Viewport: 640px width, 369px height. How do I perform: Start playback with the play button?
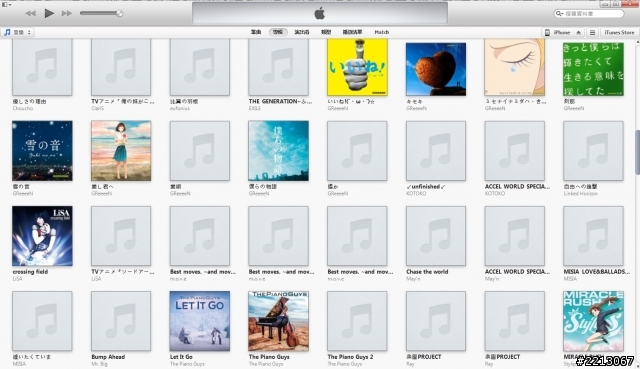49,13
